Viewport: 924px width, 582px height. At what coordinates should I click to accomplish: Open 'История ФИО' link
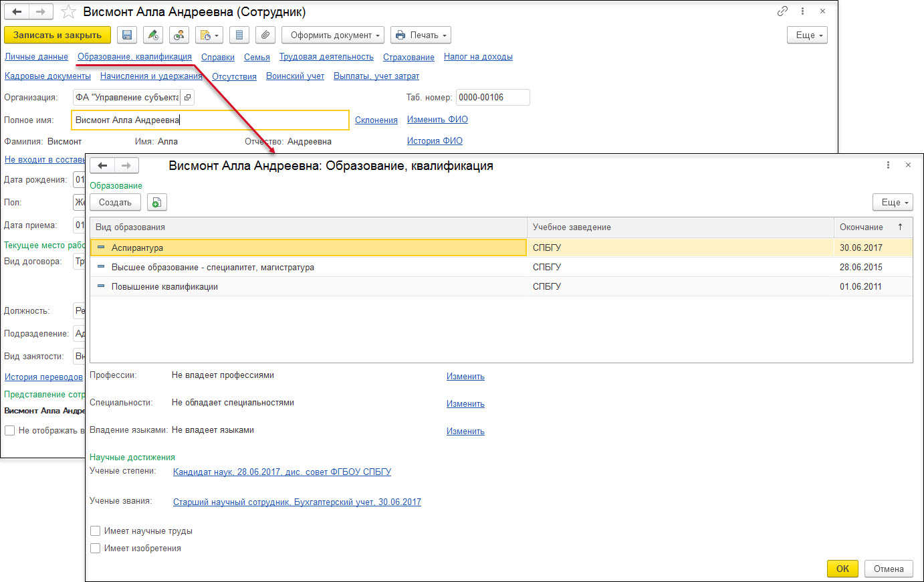435,141
